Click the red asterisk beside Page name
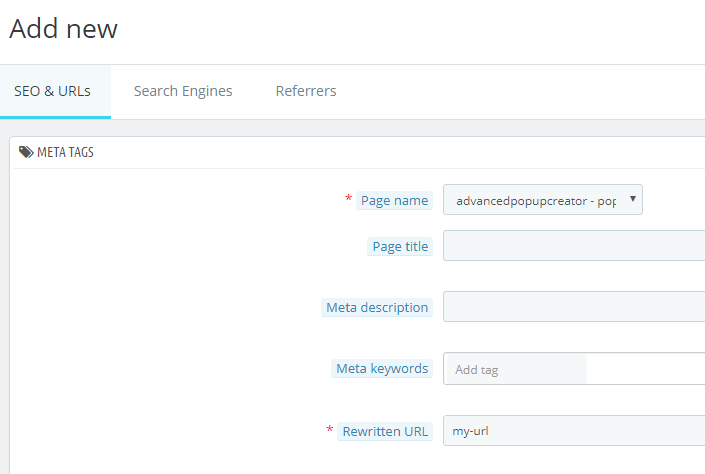This screenshot has width=705, height=474. [x=348, y=198]
